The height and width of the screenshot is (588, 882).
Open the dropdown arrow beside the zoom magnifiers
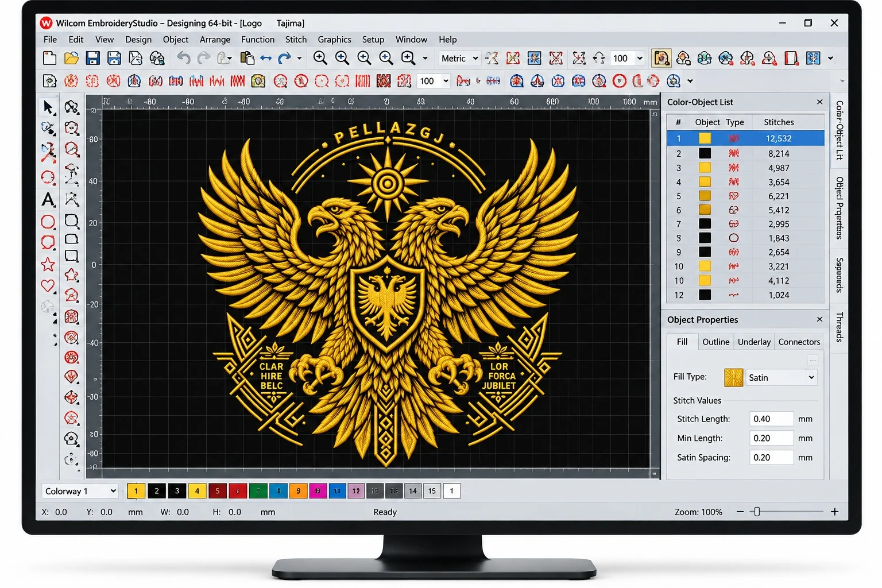point(425,58)
